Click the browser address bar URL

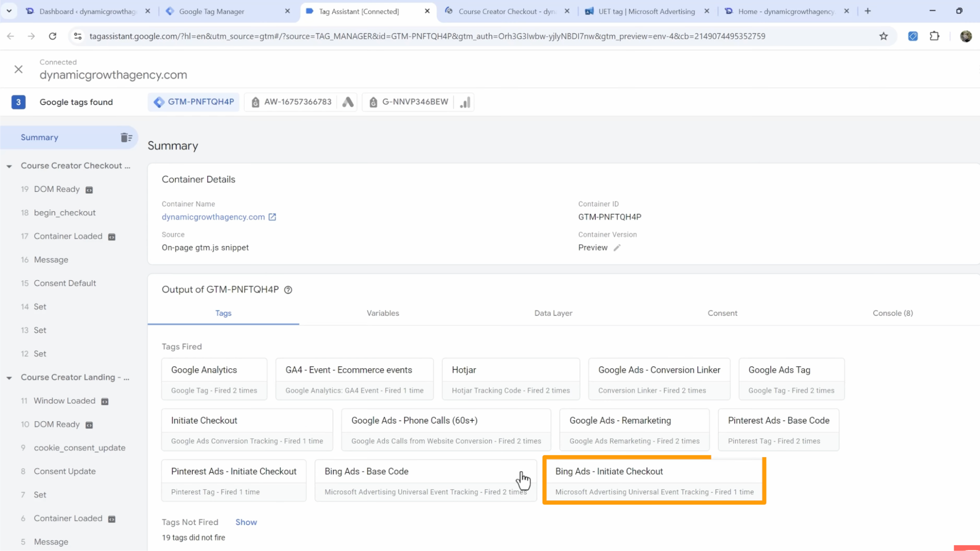pos(427,36)
